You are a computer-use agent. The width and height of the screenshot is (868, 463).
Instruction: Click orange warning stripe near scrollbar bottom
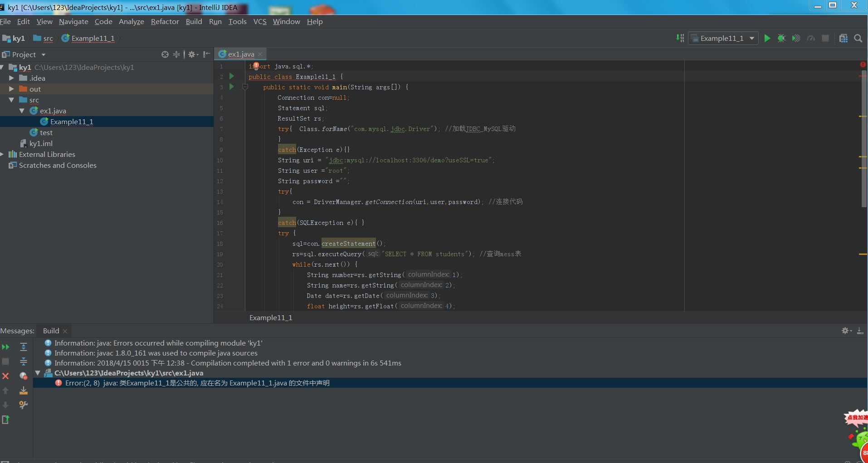pyautogui.click(x=863, y=254)
